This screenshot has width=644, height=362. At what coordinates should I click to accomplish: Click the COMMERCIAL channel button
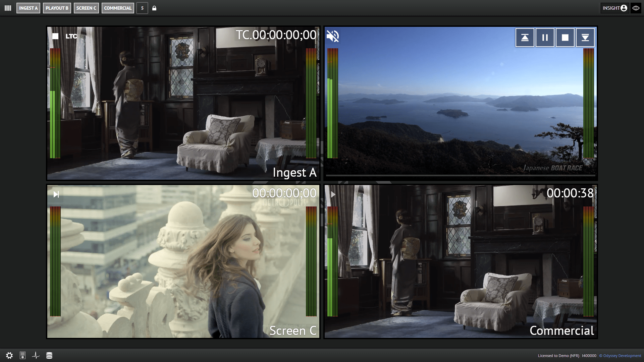pos(118,8)
